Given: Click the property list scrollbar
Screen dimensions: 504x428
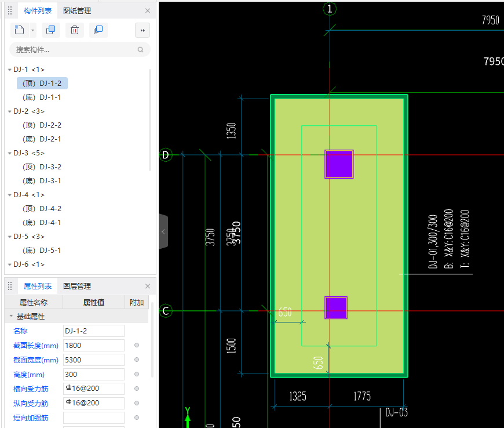Looking at the screenshot, I should 152,339.
